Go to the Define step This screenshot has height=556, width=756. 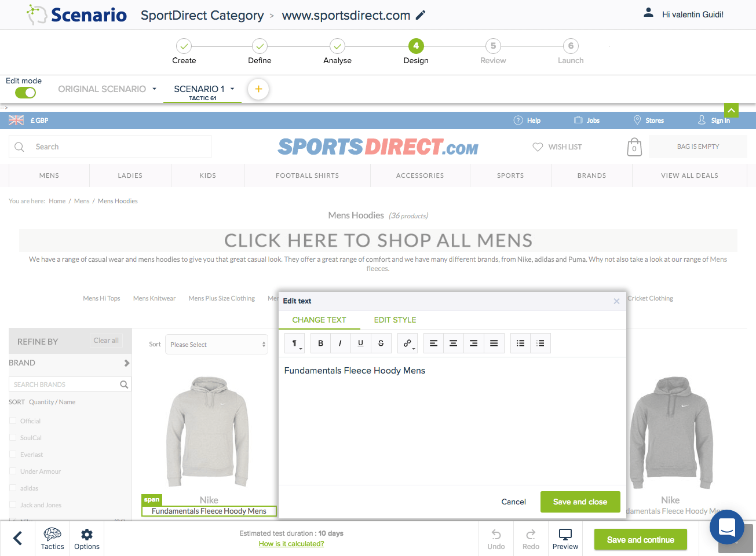(260, 52)
